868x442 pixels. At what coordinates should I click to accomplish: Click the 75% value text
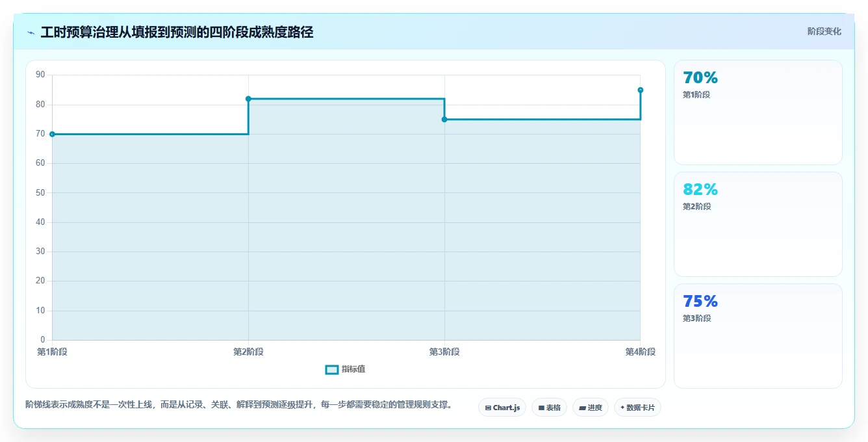pos(700,302)
